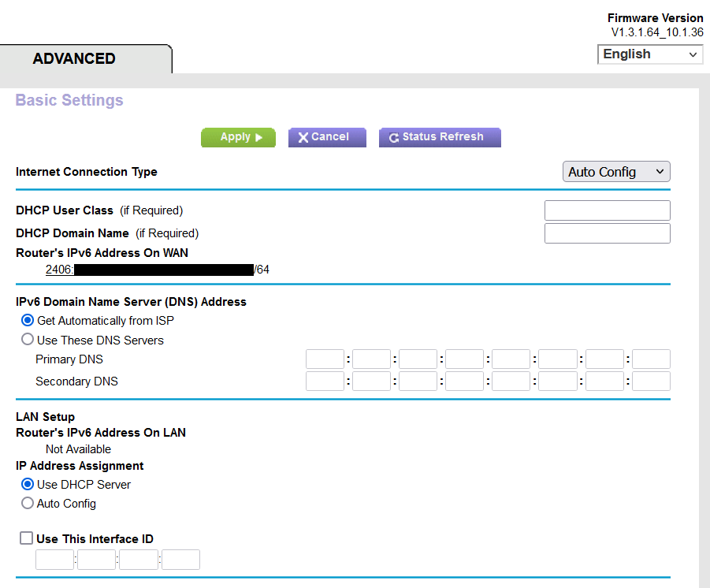This screenshot has height=588, width=710.
Task: Select Use These DNS Servers
Action: [28, 340]
